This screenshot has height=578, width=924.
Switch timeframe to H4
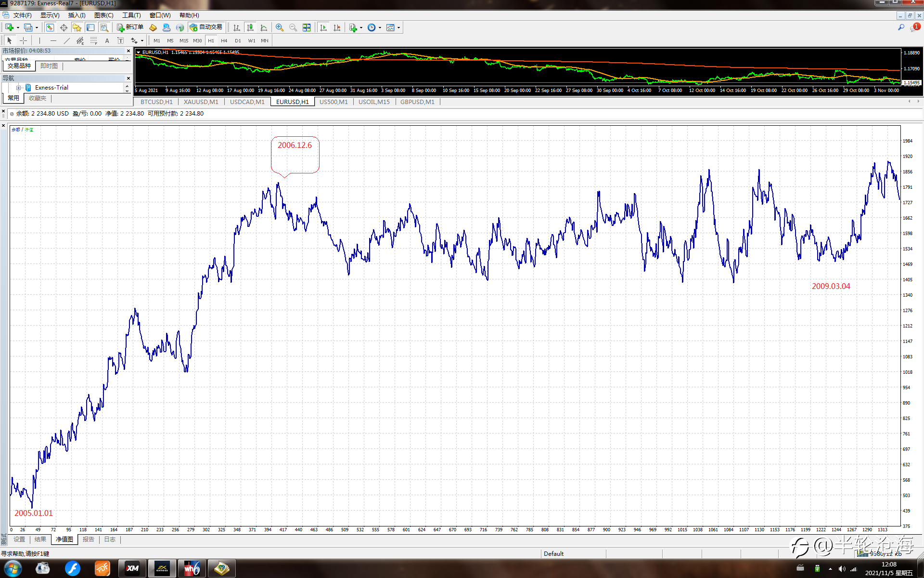(224, 40)
